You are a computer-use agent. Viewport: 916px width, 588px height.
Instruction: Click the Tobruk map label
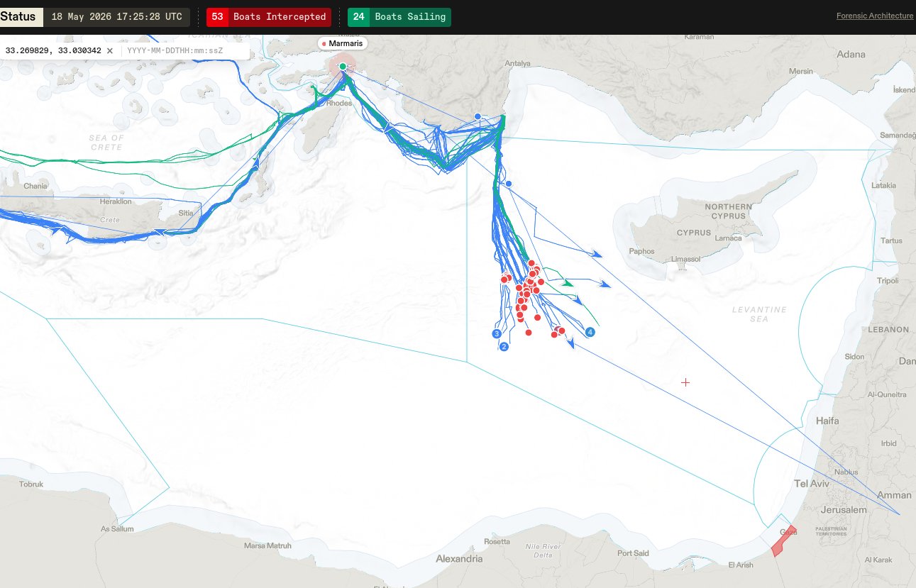32,484
